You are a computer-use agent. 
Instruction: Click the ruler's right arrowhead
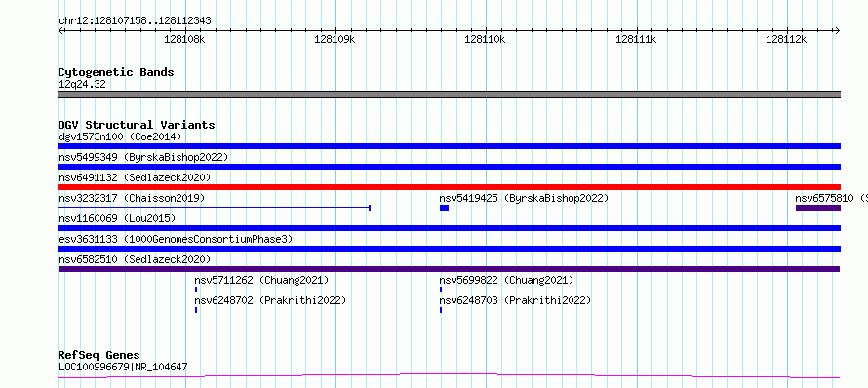(837, 30)
